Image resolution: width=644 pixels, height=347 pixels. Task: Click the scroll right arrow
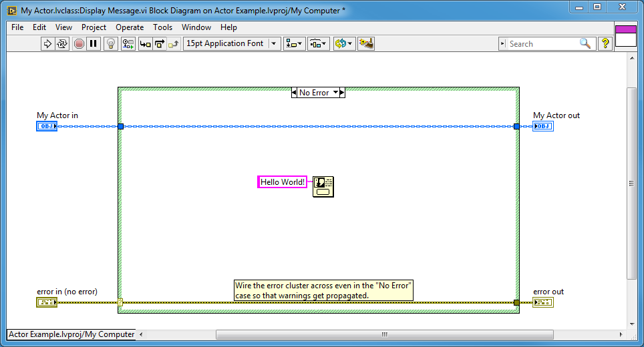621,334
